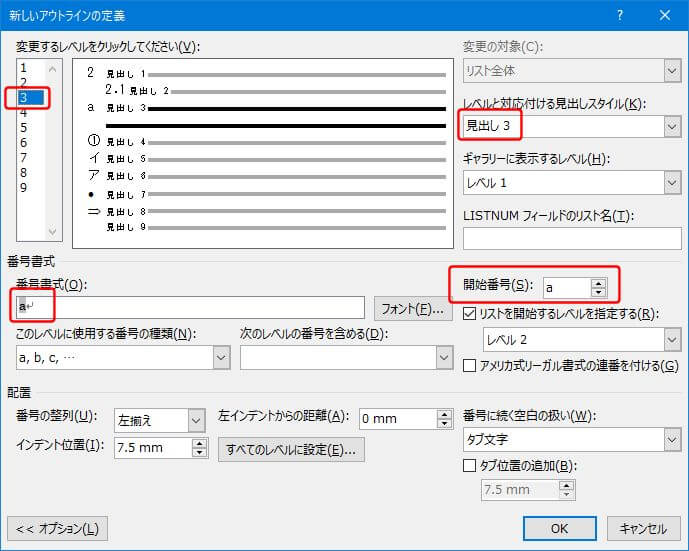Select level 5 in the level list
The width and height of the screenshot is (689, 551).
(23, 127)
